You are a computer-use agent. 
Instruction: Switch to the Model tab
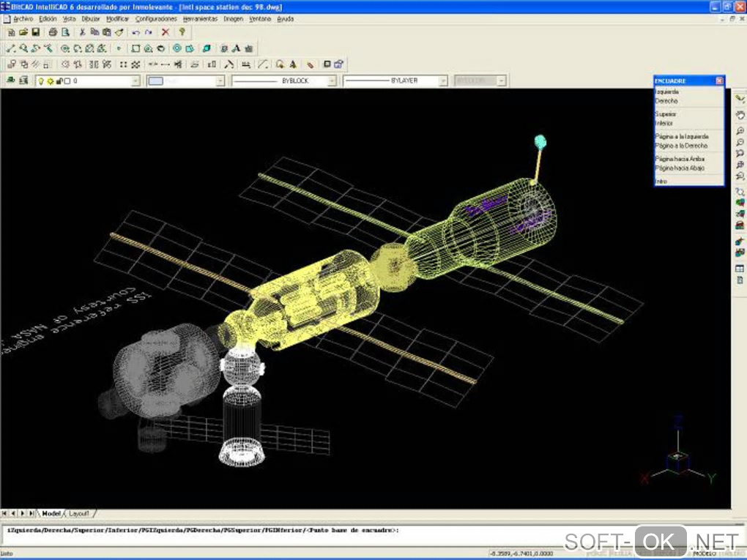[51, 513]
